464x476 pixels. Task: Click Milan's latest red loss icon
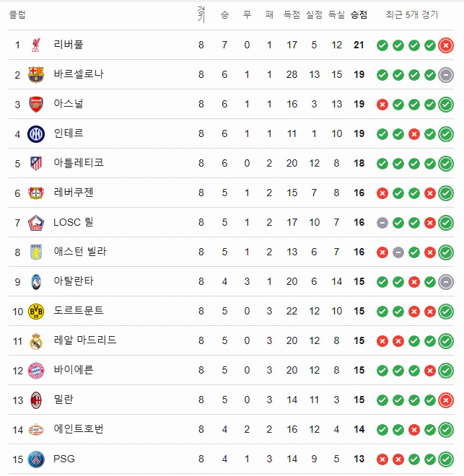click(446, 400)
